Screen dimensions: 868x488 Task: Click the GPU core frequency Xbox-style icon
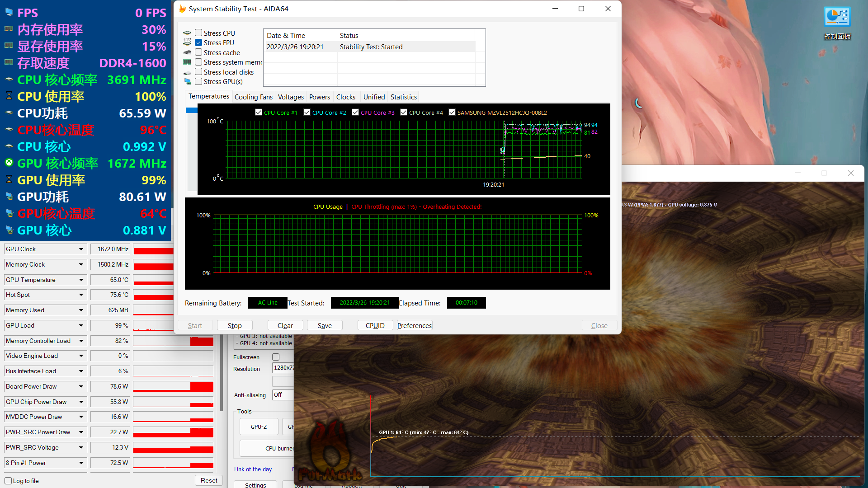pos(9,163)
